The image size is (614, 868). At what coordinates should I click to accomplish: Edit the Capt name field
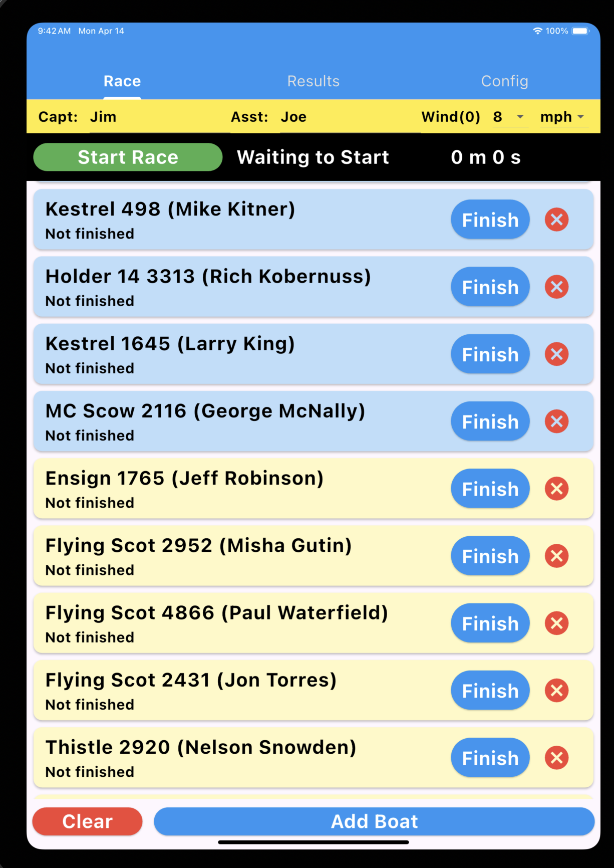point(159,117)
